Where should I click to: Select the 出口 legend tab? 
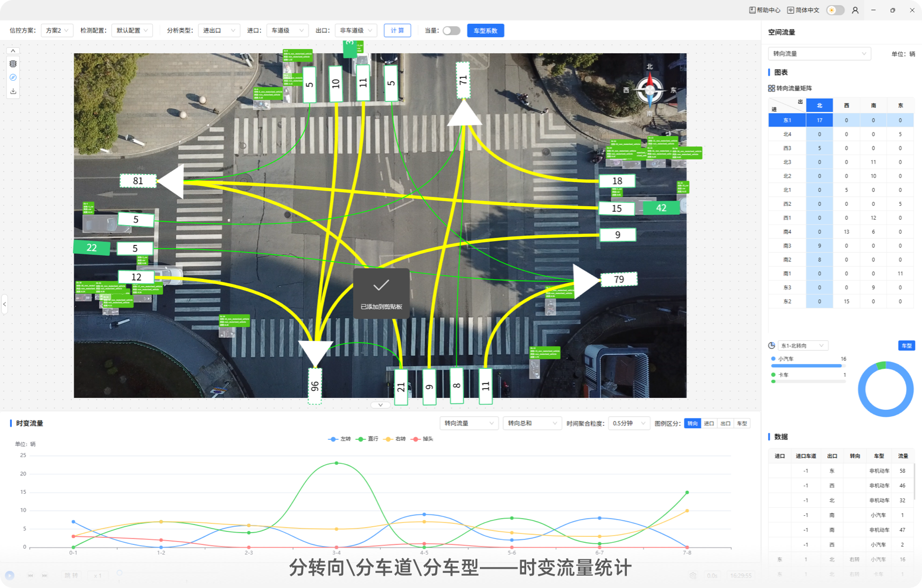725,424
